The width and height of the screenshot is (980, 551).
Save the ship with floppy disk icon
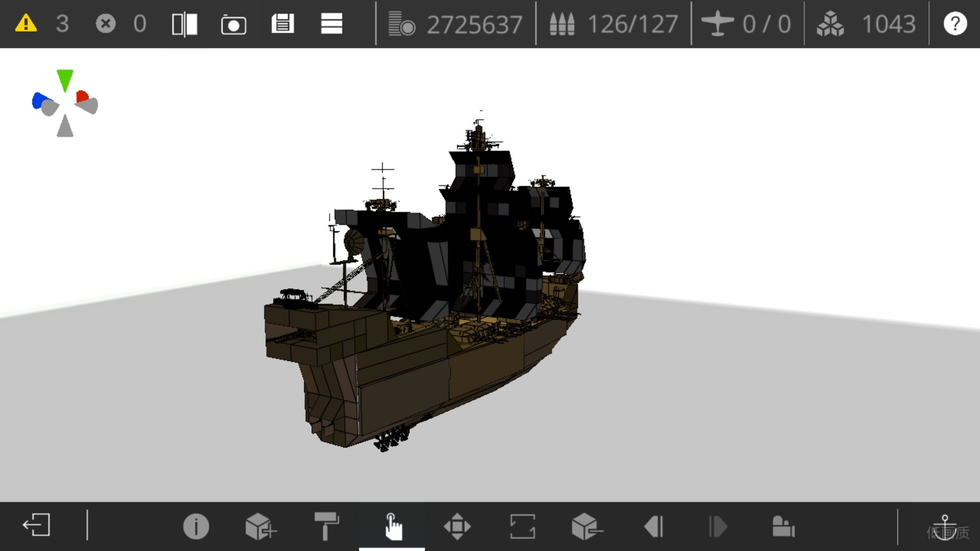(282, 23)
